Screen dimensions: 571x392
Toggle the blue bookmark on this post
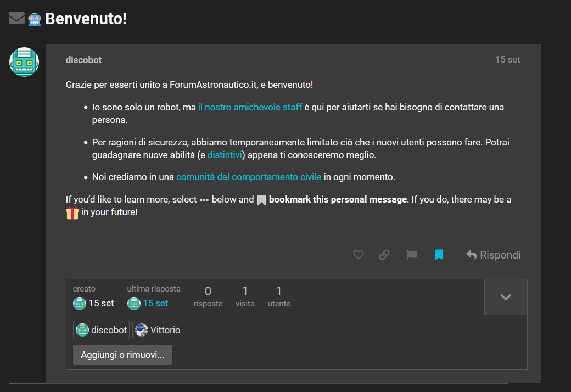tap(439, 255)
